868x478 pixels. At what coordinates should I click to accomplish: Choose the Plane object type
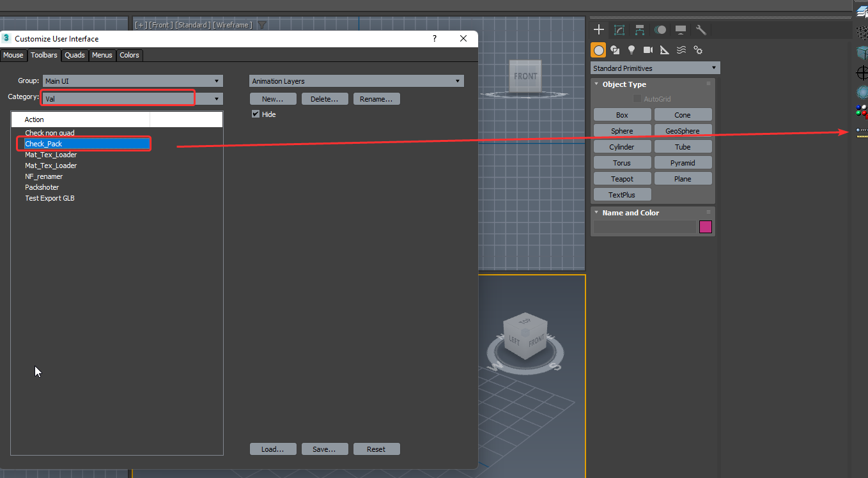[x=683, y=179]
